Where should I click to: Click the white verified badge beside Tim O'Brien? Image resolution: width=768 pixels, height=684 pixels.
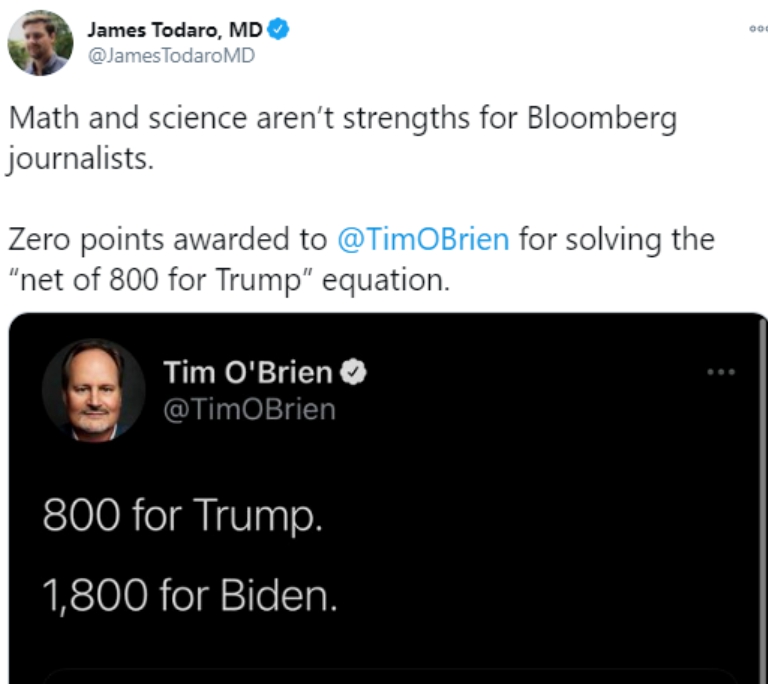click(x=354, y=372)
